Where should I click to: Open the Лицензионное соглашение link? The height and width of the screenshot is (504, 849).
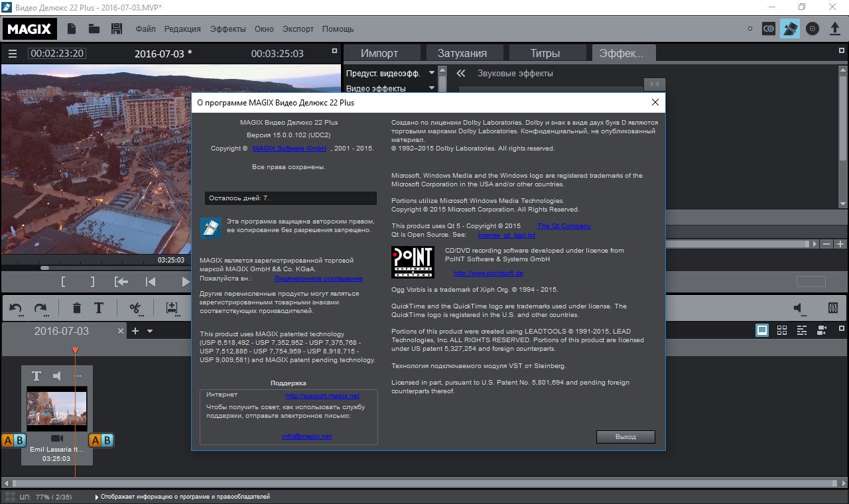tap(319, 279)
